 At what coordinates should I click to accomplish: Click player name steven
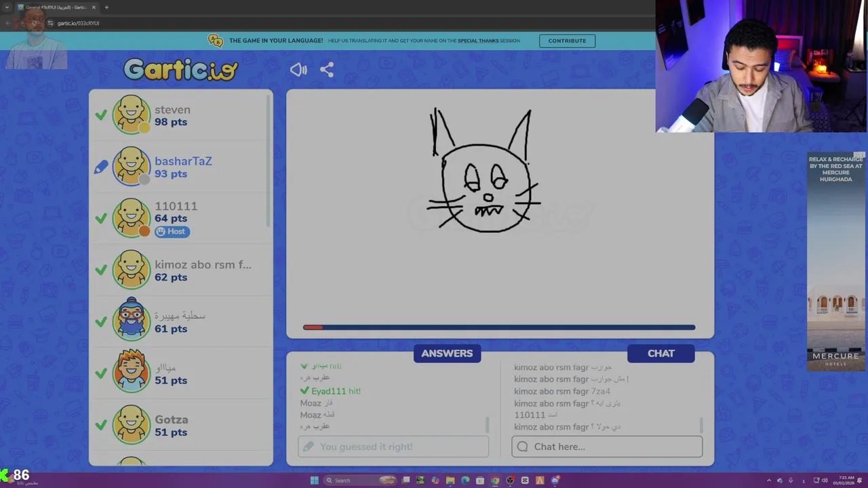tap(172, 109)
